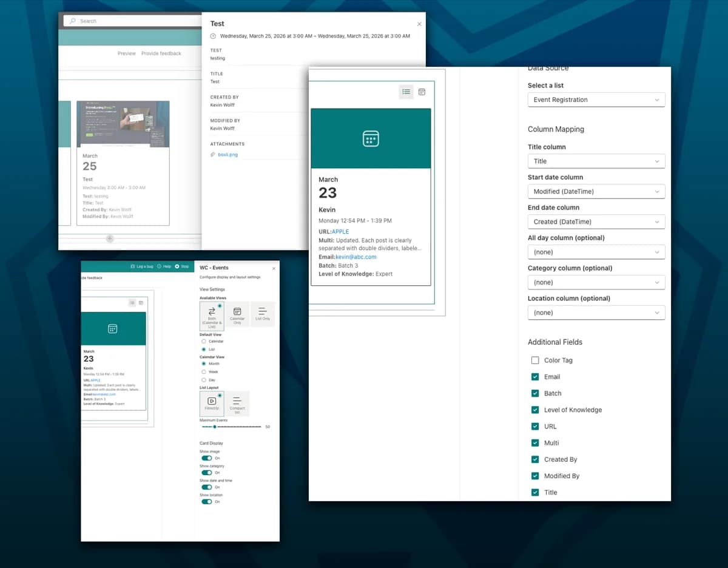Toggle the Show category switch

click(207, 473)
